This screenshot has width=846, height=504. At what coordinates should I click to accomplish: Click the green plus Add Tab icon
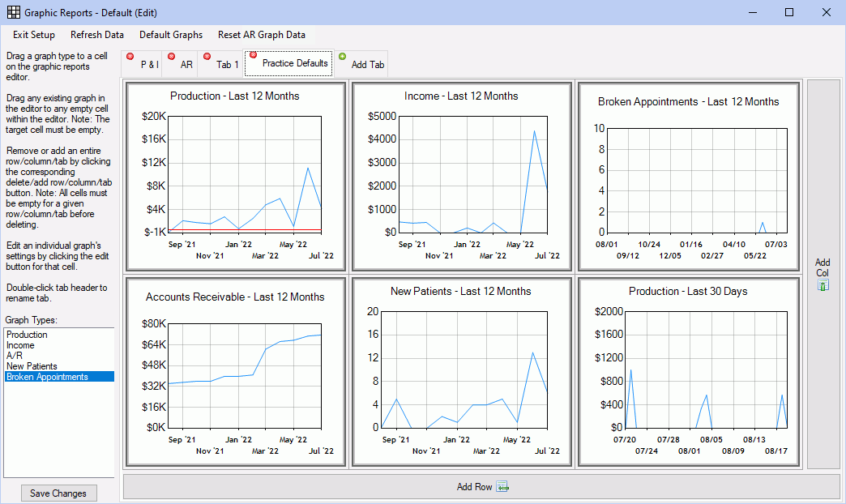pos(342,57)
